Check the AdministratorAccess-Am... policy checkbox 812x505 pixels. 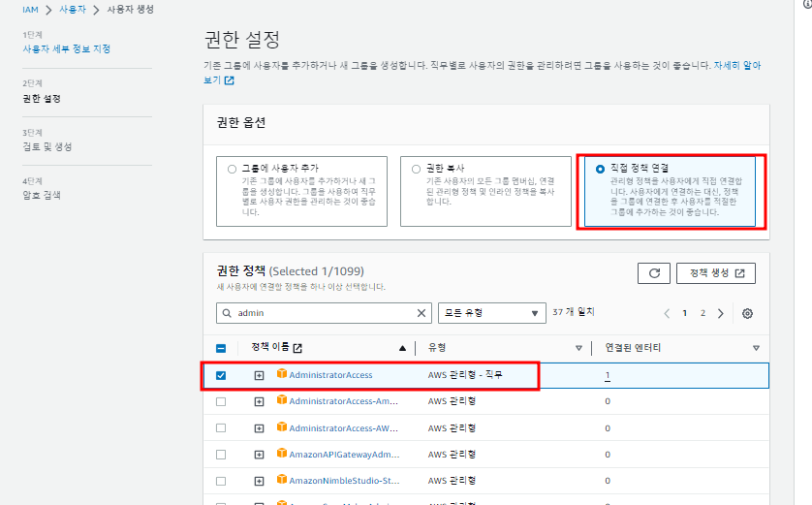[221, 401]
